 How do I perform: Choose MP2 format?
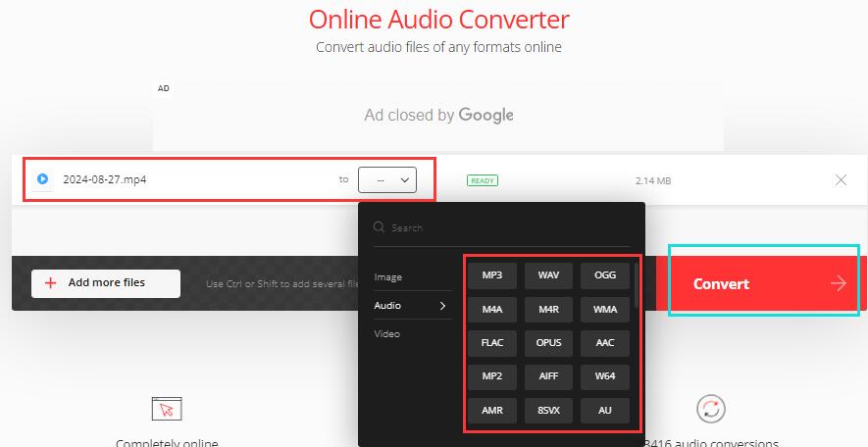coord(492,376)
